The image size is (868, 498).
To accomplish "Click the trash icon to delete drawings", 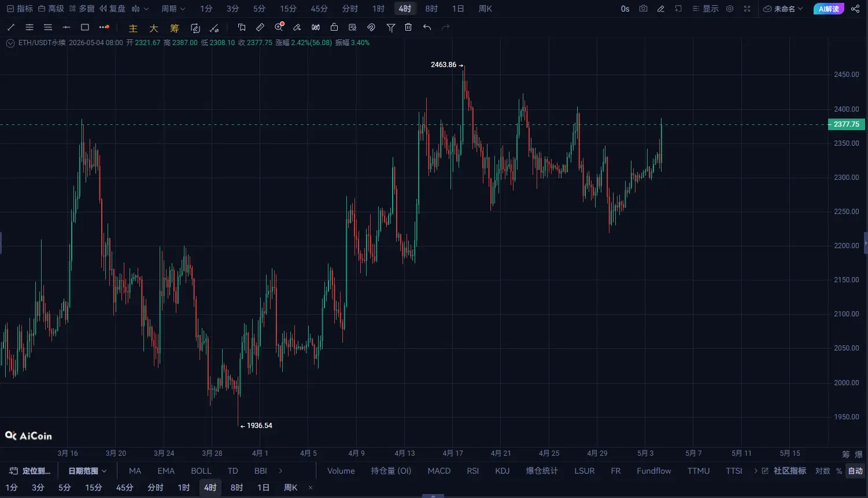I will [x=408, y=27].
